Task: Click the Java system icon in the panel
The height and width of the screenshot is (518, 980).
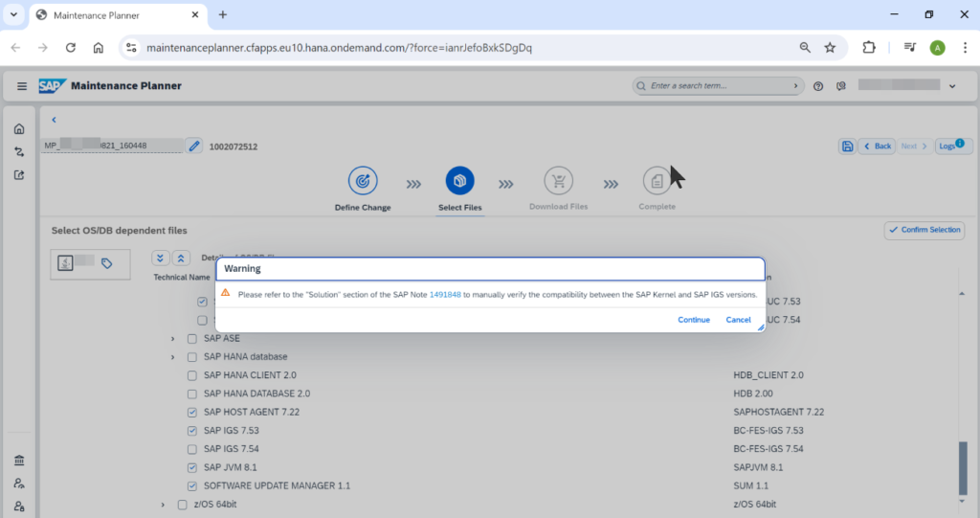Action: tap(66, 263)
